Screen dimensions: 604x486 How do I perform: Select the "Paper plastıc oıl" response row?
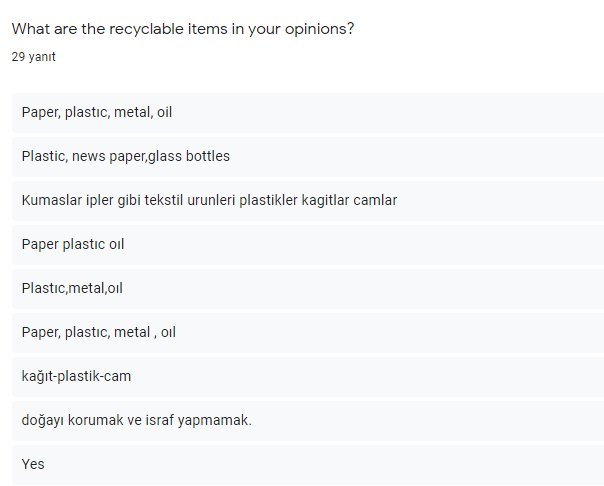tap(73, 244)
